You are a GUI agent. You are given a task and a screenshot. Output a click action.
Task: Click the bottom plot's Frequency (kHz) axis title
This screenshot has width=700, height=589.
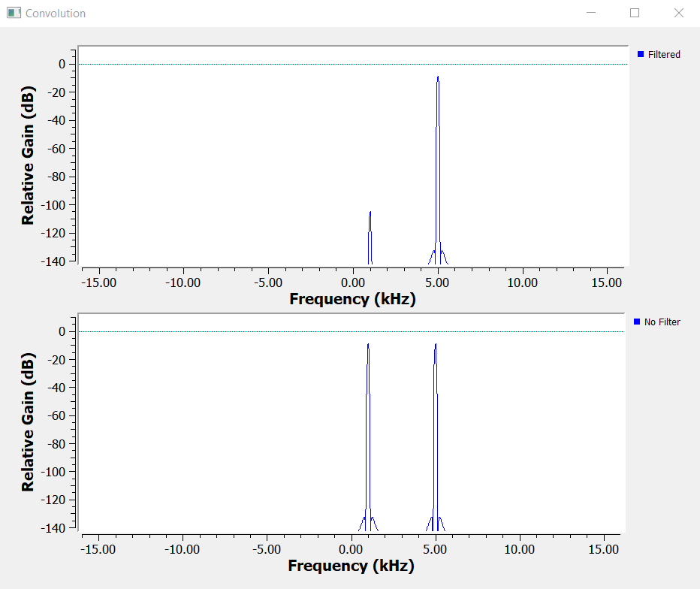tap(351, 566)
